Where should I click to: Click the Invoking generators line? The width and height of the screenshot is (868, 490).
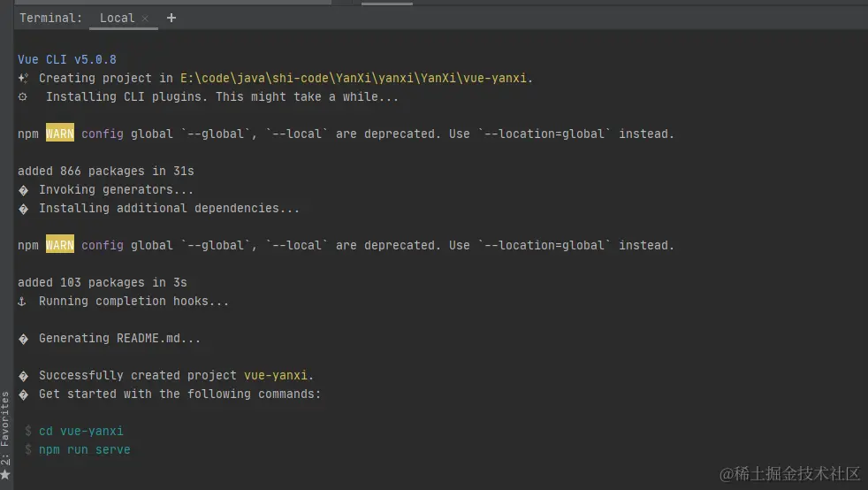(106, 190)
